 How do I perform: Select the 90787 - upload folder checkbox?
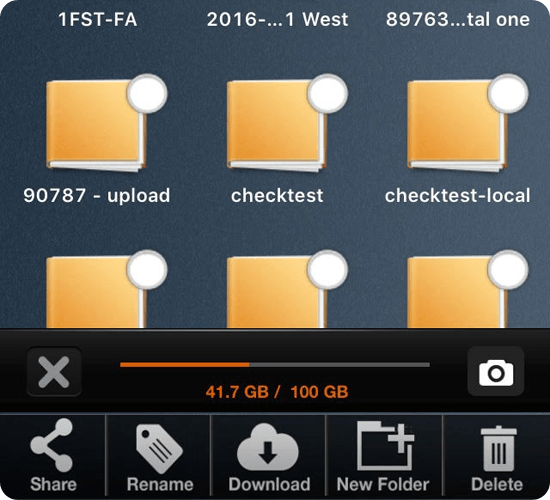(x=147, y=94)
